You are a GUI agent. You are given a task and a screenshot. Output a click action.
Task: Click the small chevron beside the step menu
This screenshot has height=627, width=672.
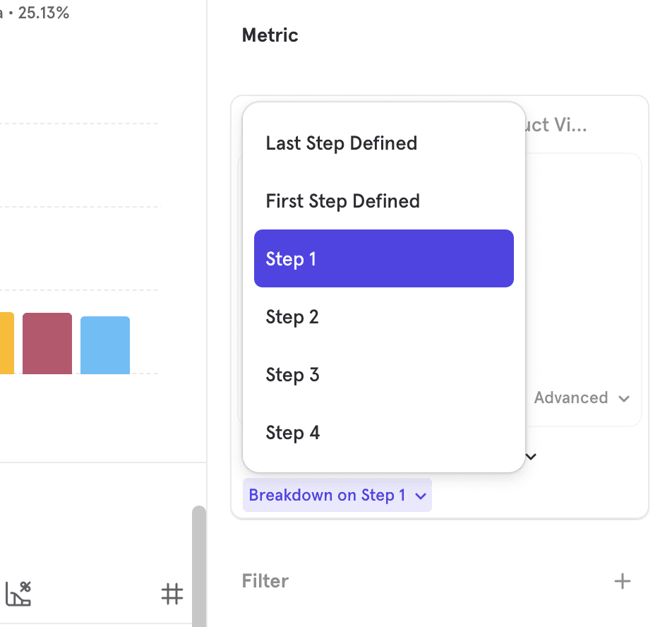[x=532, y=457]
